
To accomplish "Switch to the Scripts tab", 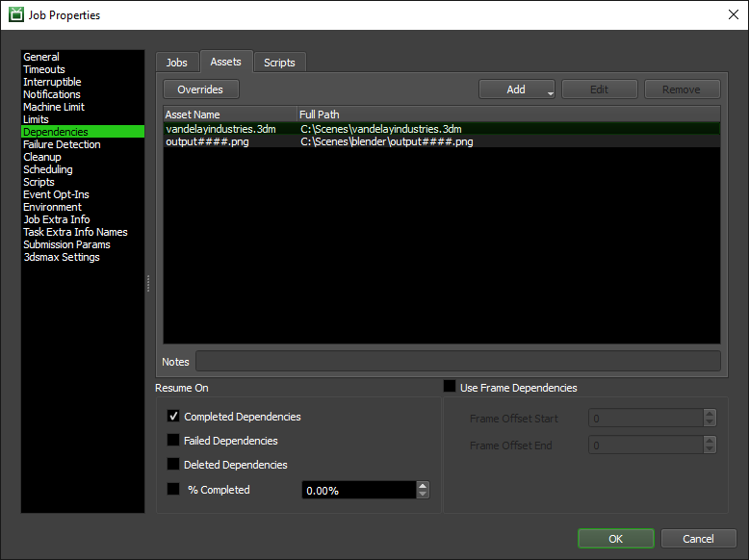I will click(x=279, y=63).
